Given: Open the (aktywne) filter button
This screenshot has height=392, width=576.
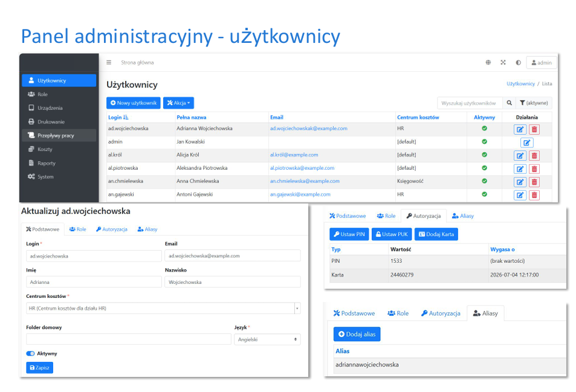Looking at the screenshot, I should (x=534, y=103).
